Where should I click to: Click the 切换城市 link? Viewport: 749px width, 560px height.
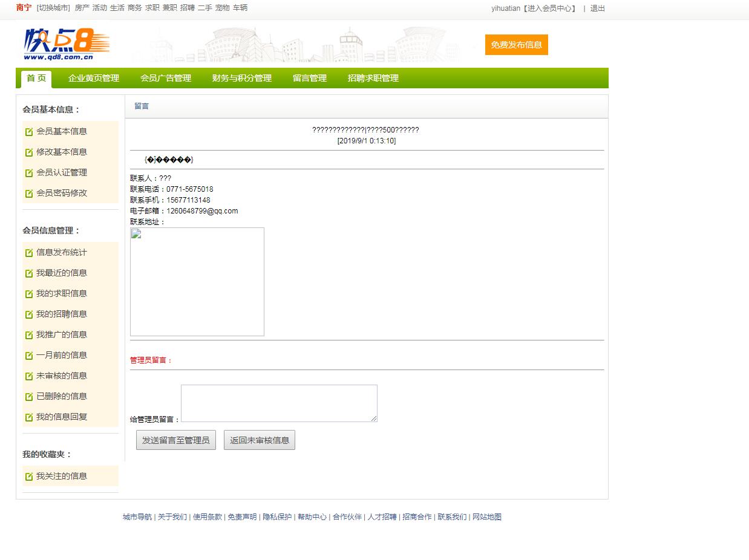53,8
